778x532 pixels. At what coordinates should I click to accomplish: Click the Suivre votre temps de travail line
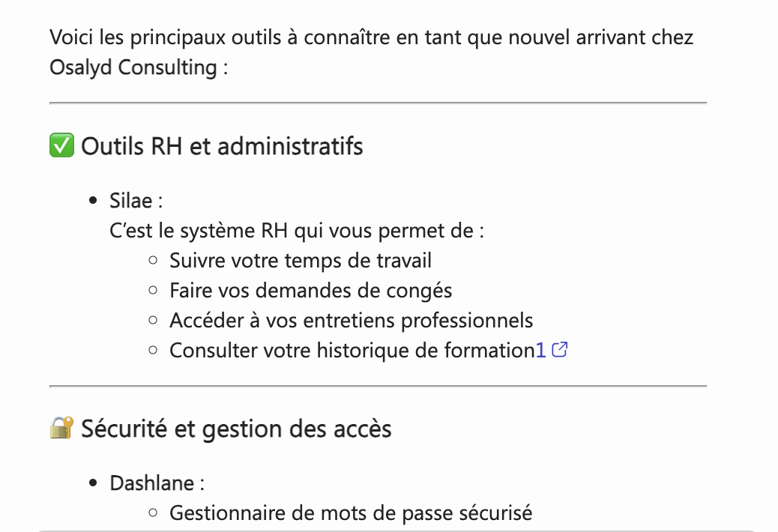click(301, 261)
